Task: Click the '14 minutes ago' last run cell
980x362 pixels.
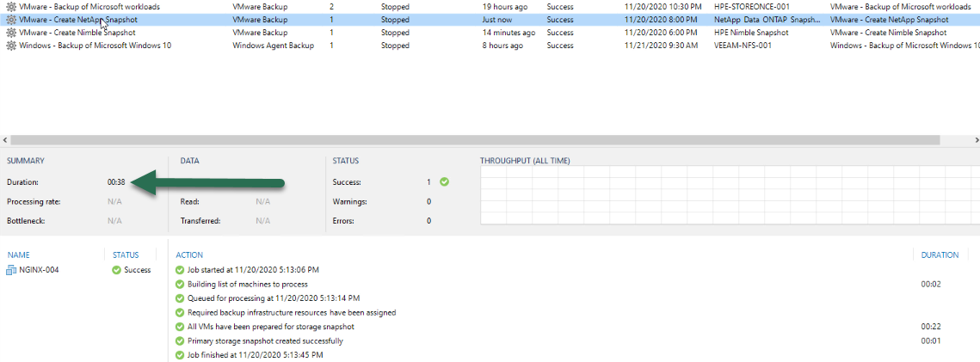Action: click(508, 33)
